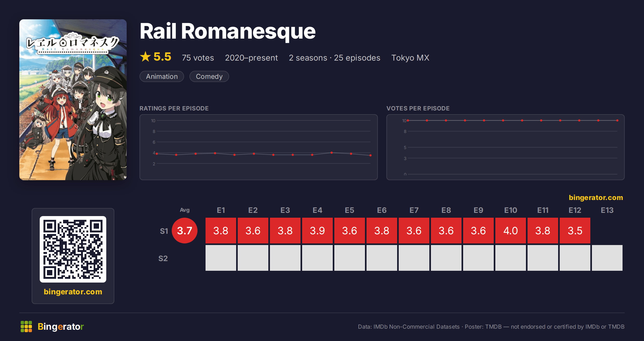644x341 pixels.
Task: Click the S1 E10 rating cell 4.0
Action: [511, 231]
